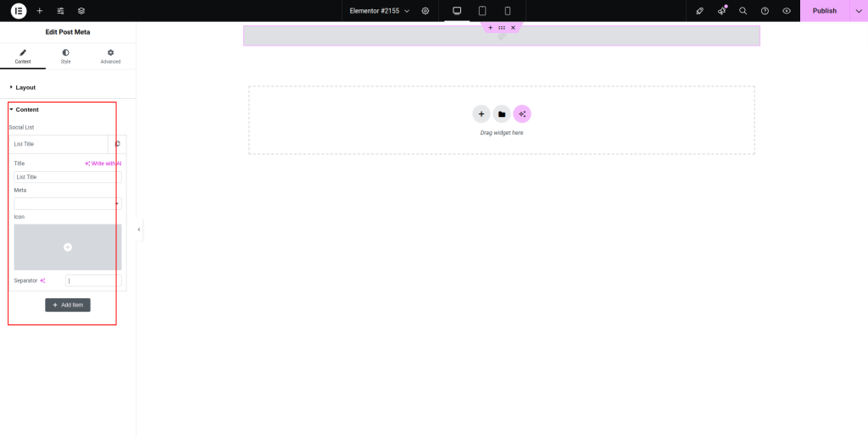Click the 'Drag widget here' text

(502, 133)
